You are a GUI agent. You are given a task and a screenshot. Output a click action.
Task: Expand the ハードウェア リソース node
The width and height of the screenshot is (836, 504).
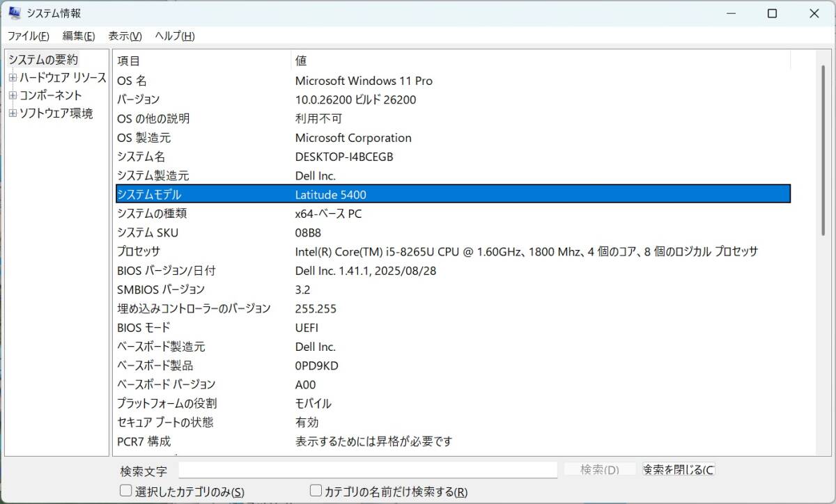tap(13, 77)
